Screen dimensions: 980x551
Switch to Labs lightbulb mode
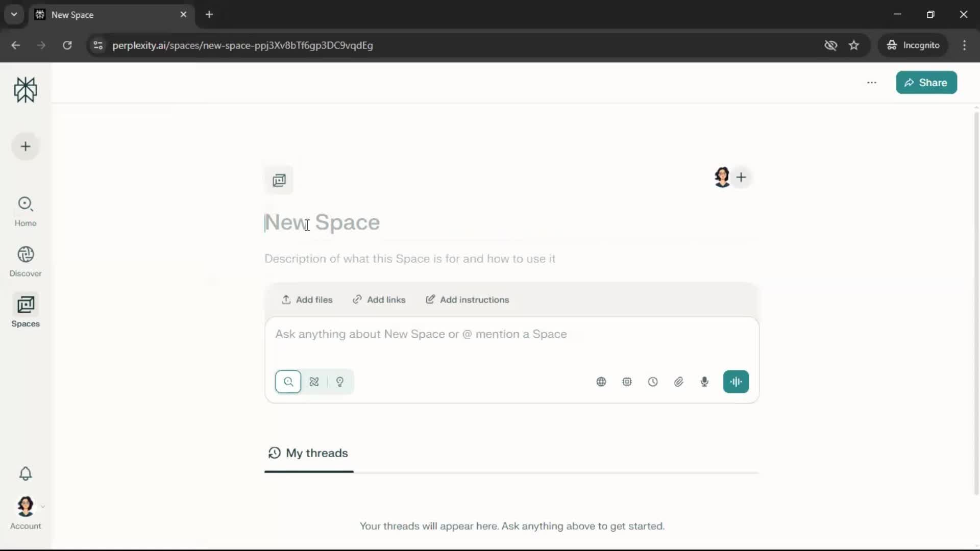pos(340,382)
